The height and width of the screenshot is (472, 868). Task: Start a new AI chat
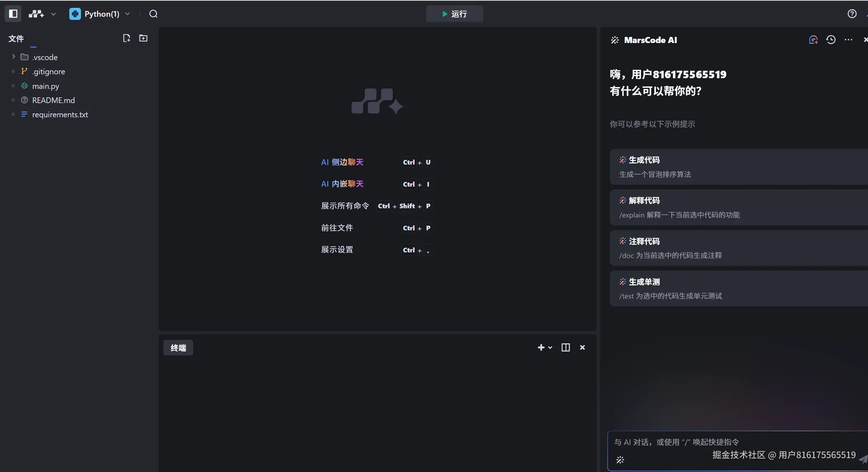(x=813, y=40)
